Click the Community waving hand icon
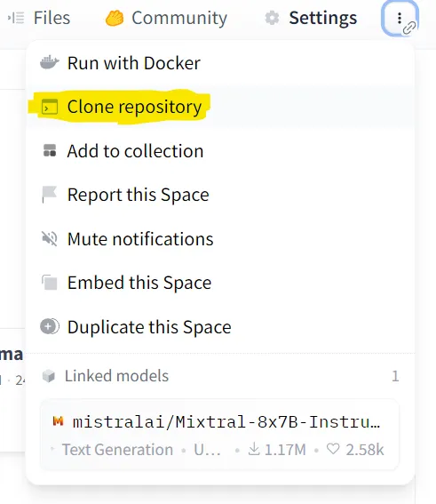 coord(115,18)
